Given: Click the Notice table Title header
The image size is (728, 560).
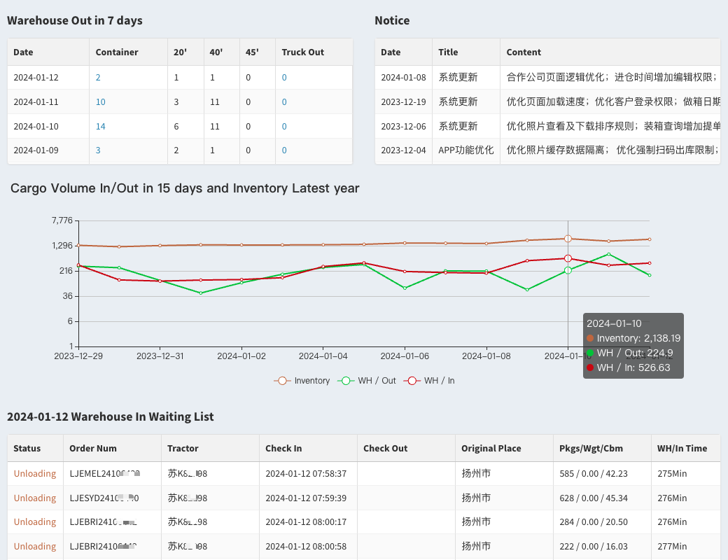Looking at the screenshot, I should point(448,52).
